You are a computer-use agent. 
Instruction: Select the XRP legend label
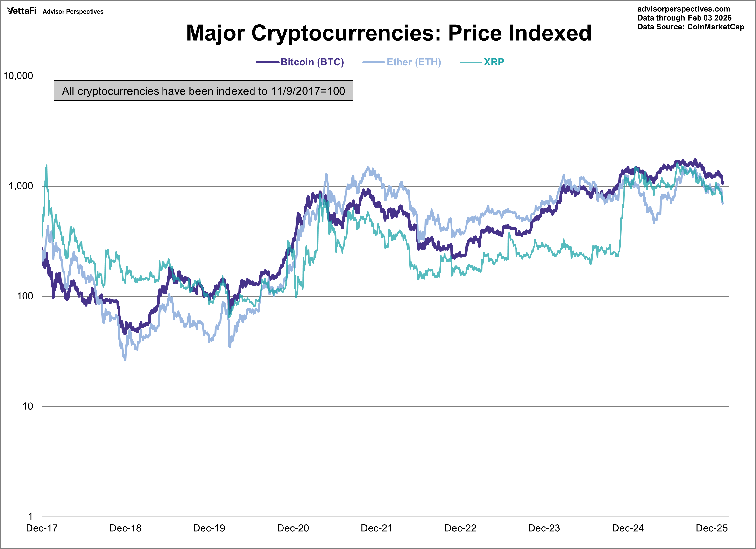tap(494, 62)
